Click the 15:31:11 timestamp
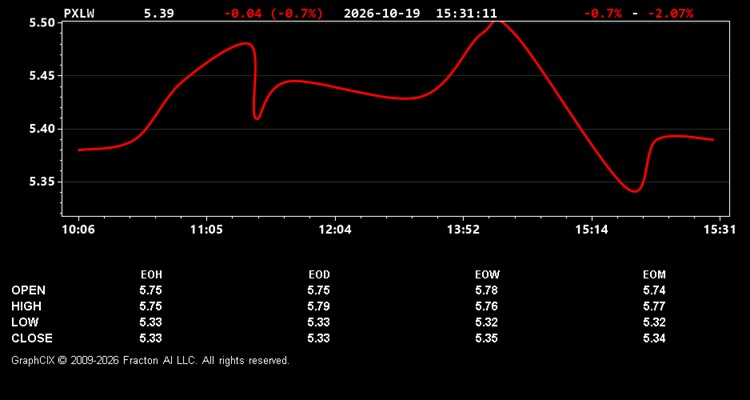The width and height of the screenshot is (750, 400). click(x=466, y=13)
